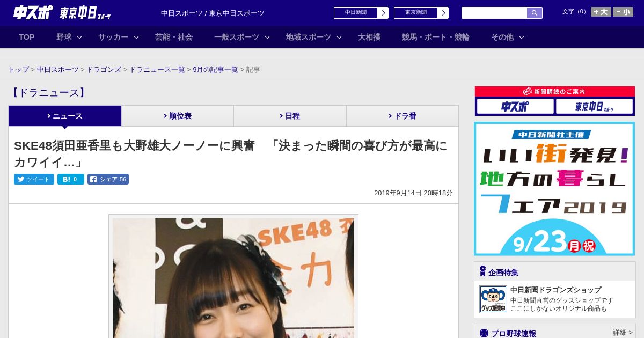The height and width of the screenshot is (338, 644).
Task: Click the search magnifier button
Action: (x=535, y=13)
